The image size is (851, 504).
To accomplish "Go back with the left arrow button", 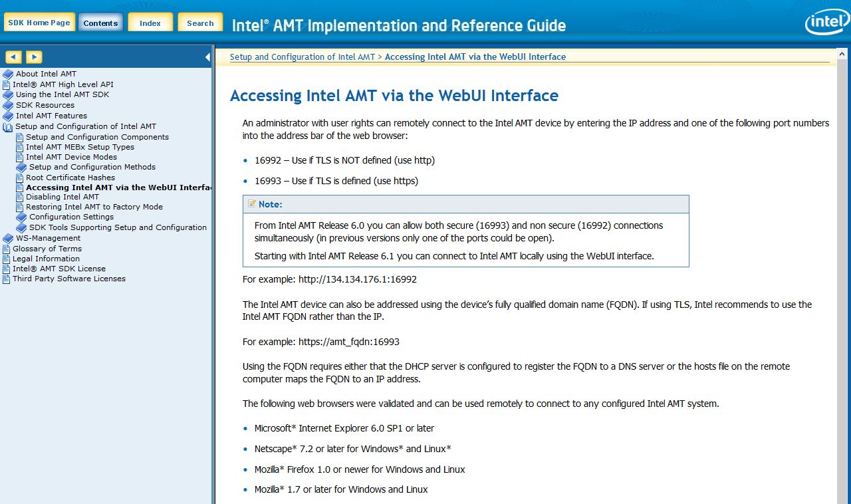I will coord(14,57).
